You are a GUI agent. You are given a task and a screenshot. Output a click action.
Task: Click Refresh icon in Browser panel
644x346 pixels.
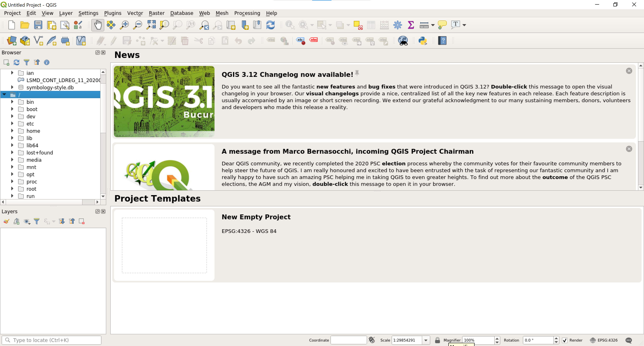pyautogui.click(x=17, y=62)
